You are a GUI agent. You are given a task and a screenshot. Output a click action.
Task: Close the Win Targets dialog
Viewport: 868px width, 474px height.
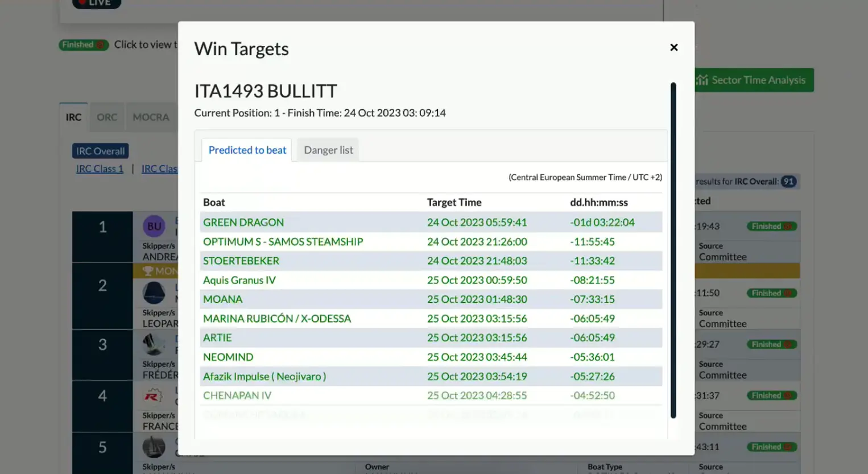(673, 47)
